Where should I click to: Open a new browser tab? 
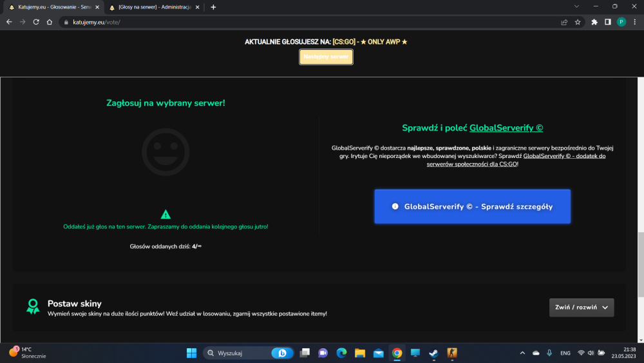click(x=213, y=7)
